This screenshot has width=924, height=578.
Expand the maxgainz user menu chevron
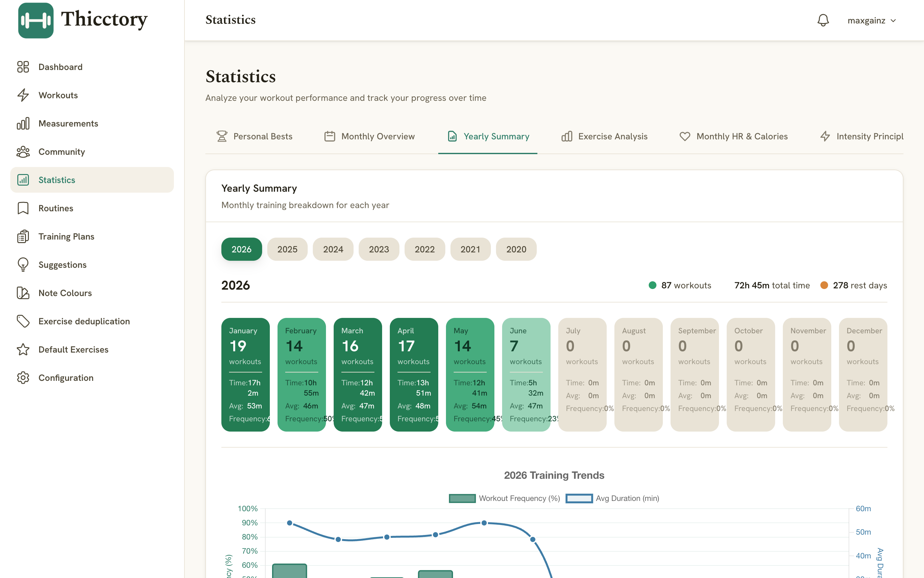(893, 21)
